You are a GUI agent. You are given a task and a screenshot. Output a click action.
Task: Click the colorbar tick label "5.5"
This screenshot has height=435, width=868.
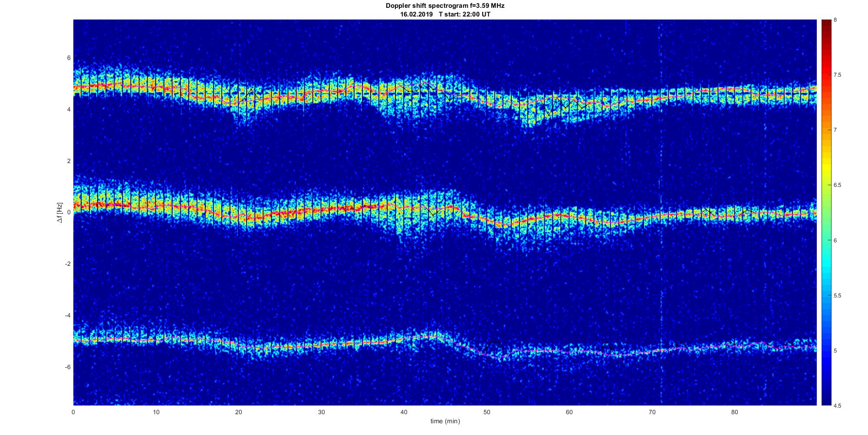coord(837,295)
